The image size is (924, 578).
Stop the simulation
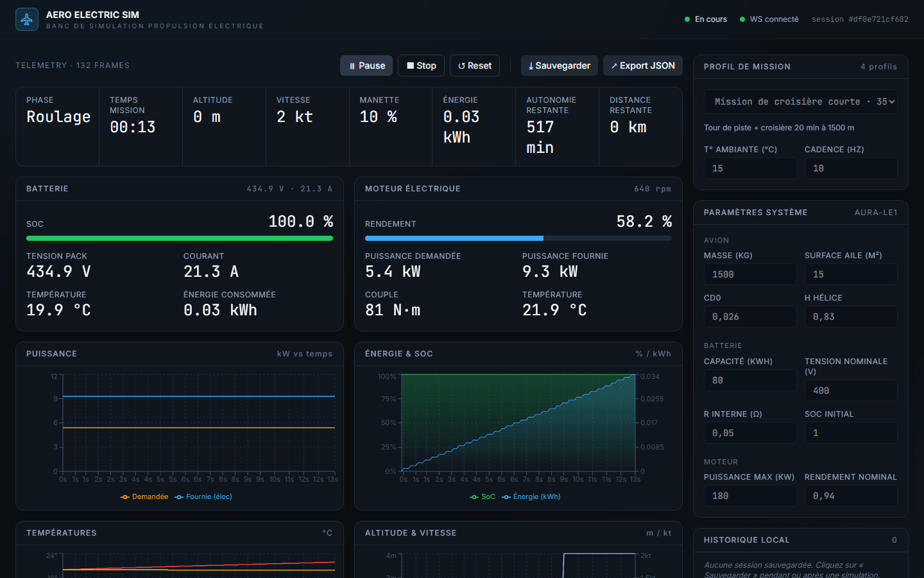coord(421,66)
